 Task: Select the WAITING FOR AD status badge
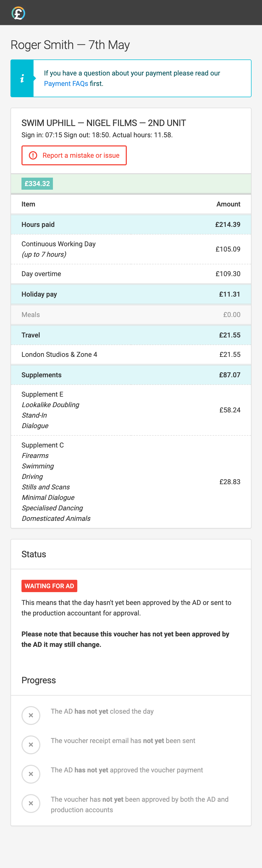pyautogui.click(x=49, y=586)
